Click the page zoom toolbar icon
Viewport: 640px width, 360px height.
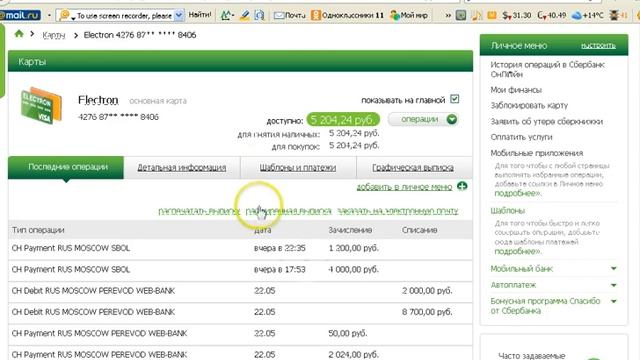coord(259,16)
